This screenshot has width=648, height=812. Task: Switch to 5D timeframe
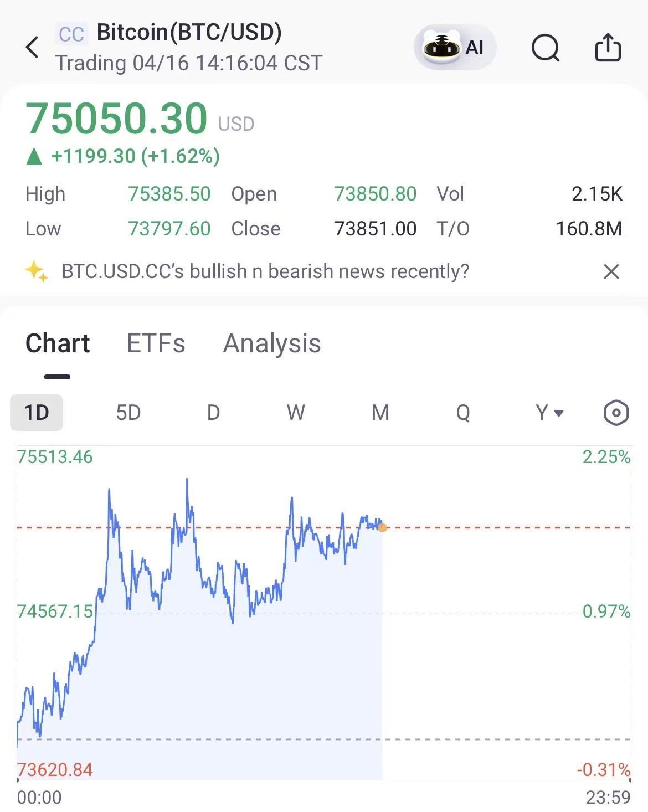pos(128,413)
